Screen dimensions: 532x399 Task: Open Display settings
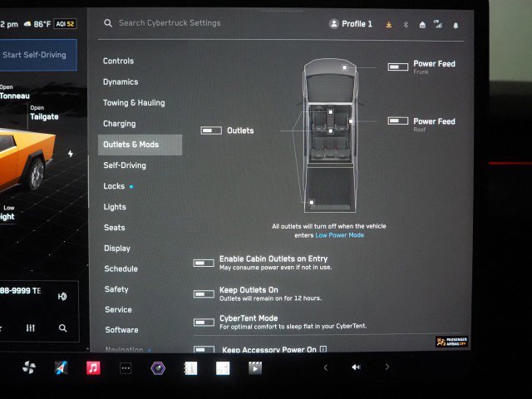[x=117, y=249]
